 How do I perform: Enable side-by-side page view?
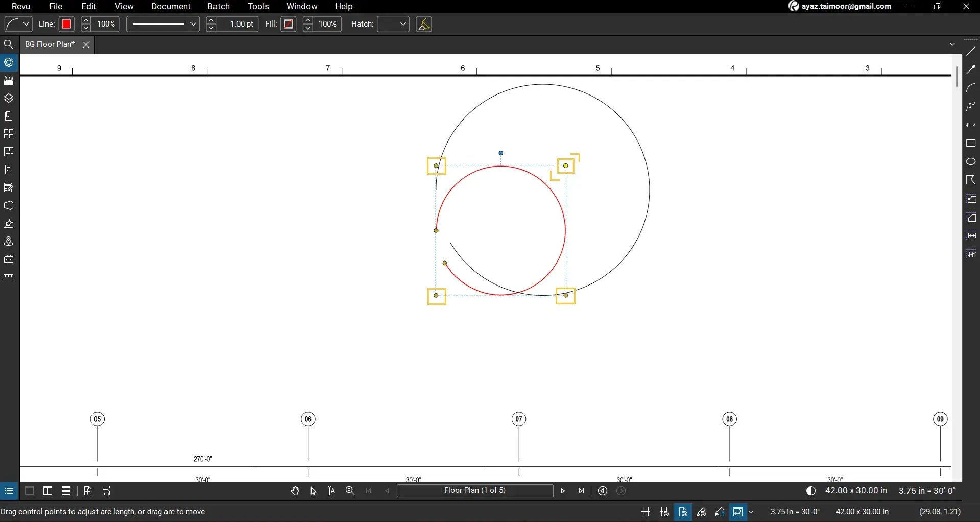click(47, 491)
